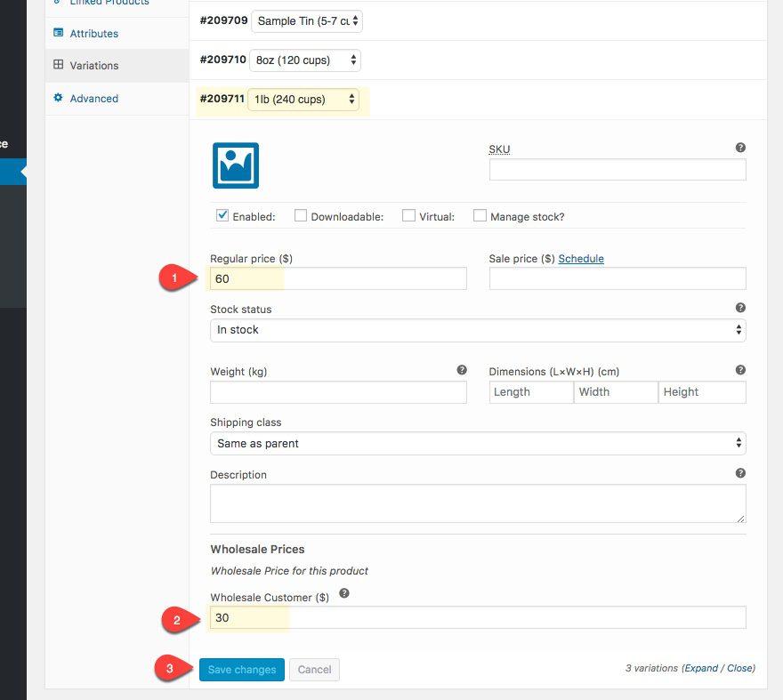Uncheck the Enabled checkbox

pyautogui.click(x=222, y=215)
